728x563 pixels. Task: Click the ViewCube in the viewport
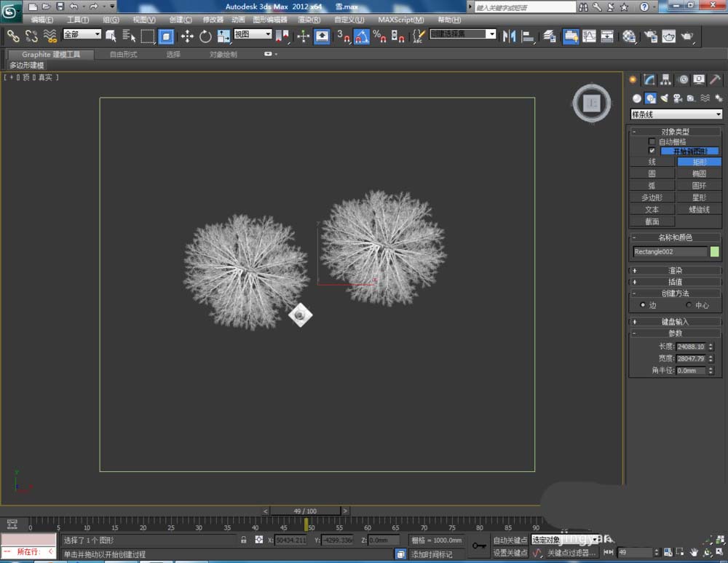tap(591, 103)
